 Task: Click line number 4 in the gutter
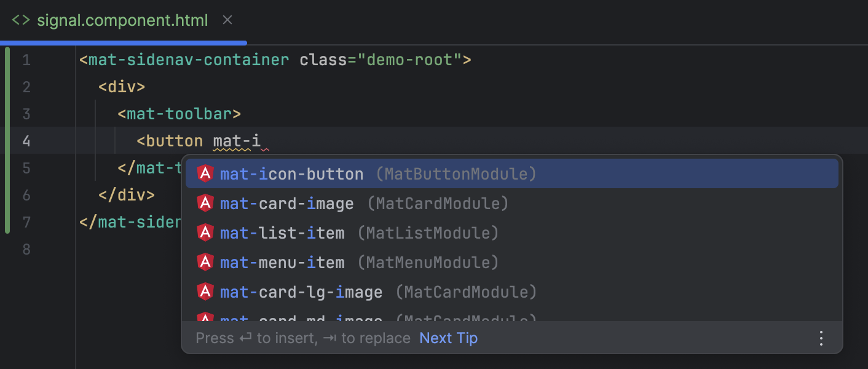click(x=26, y=141)
